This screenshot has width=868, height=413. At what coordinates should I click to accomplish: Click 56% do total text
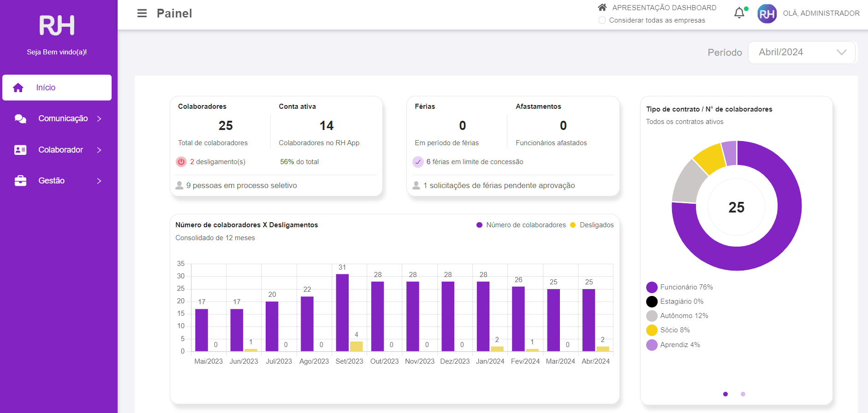(x=299, y=162)
